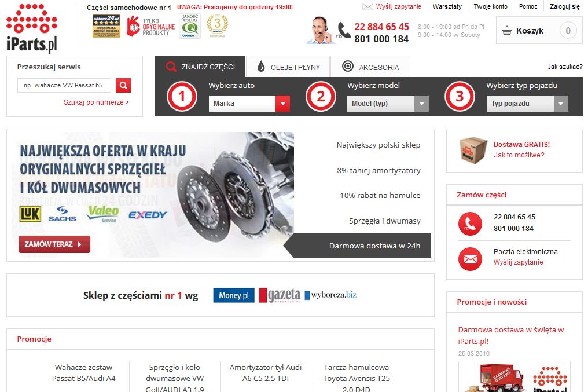This screenshot has width=588, height=392.
Task: Click the target icon on Akcesoria tab
Action: click(348, 66)
